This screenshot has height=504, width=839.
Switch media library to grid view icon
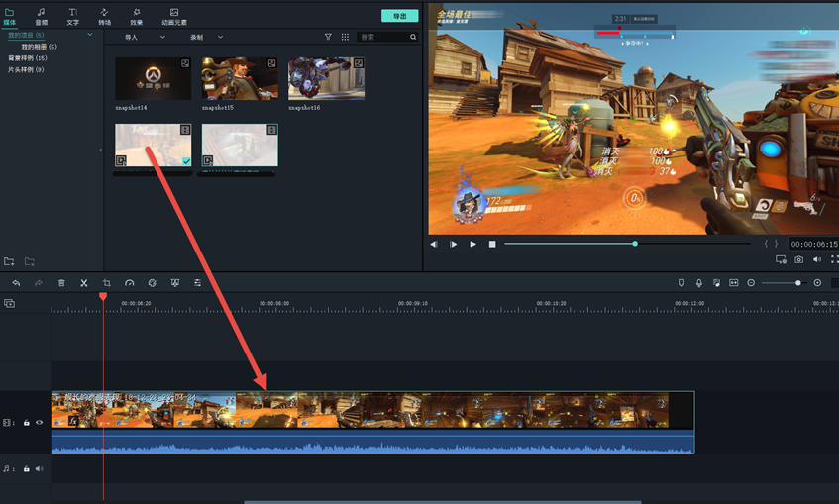coord(345,37)
